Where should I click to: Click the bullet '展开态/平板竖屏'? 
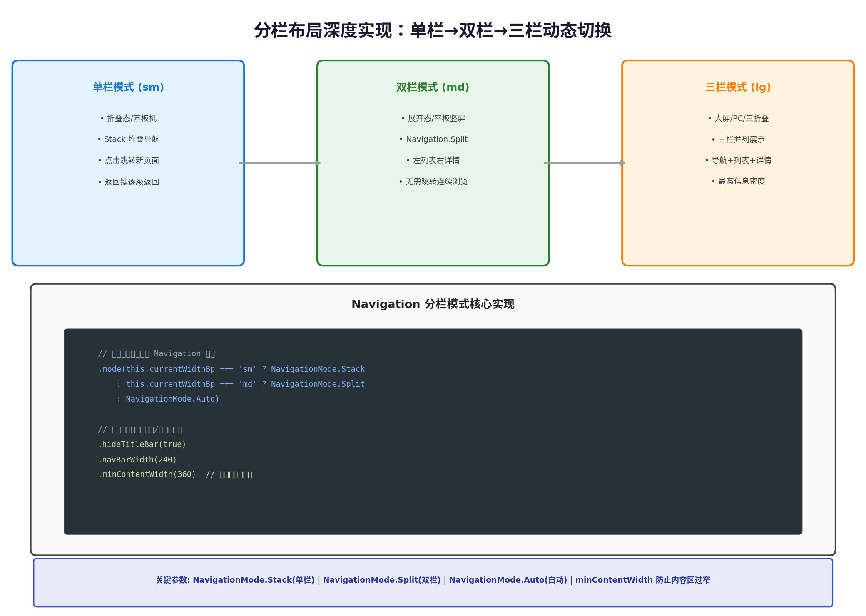pos(433,118)
